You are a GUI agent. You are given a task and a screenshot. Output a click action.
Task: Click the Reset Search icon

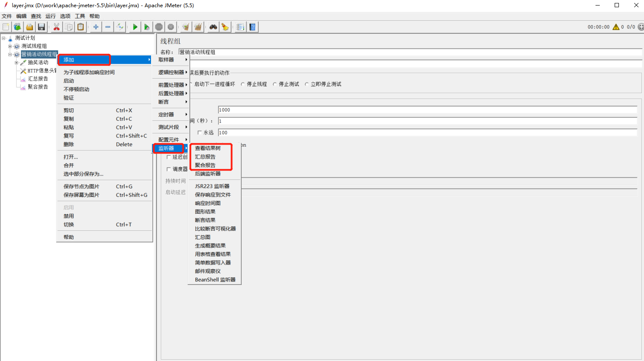pos(225,27)
